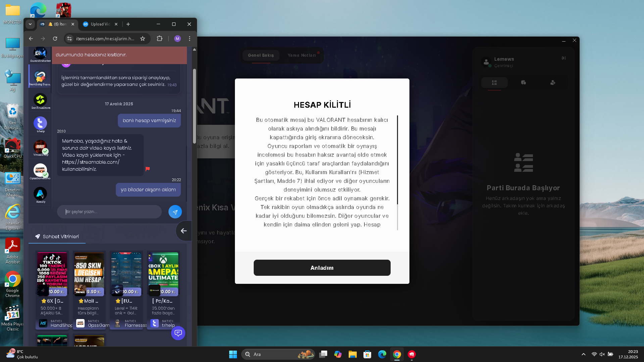The width and height of the screenshot is (644, 362).
Task: Open the OpssGameShop conversation
Action: click(40, 172)
